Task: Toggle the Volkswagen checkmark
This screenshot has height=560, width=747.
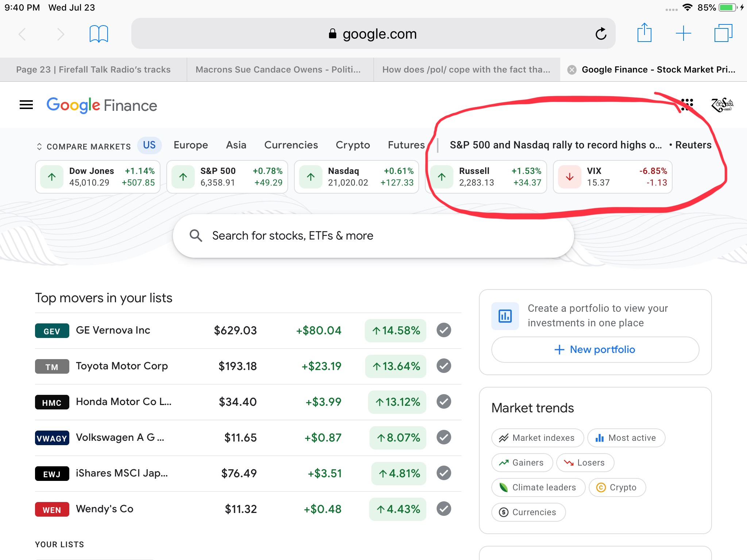Action: coord(444,437)
